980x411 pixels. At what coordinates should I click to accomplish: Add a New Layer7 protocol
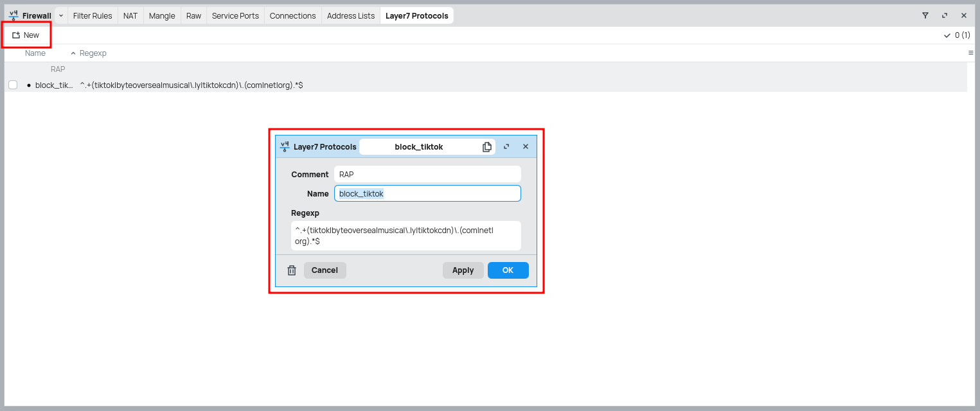[26, 35]
